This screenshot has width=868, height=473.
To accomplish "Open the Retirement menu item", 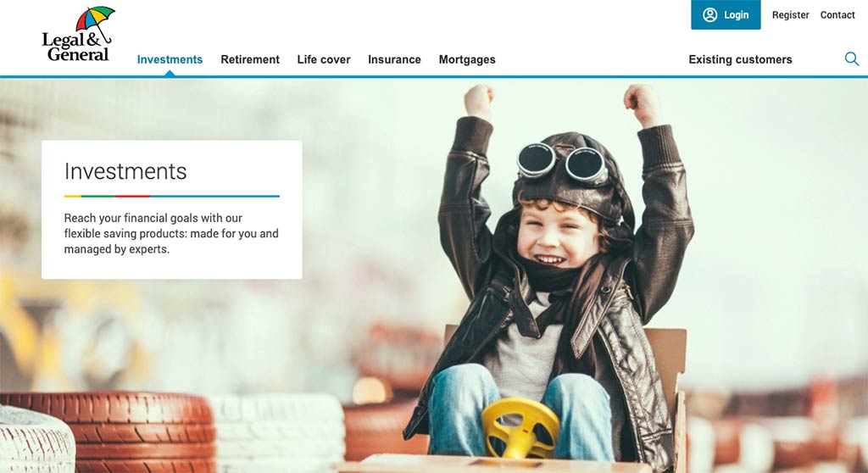I will point(250,59).
